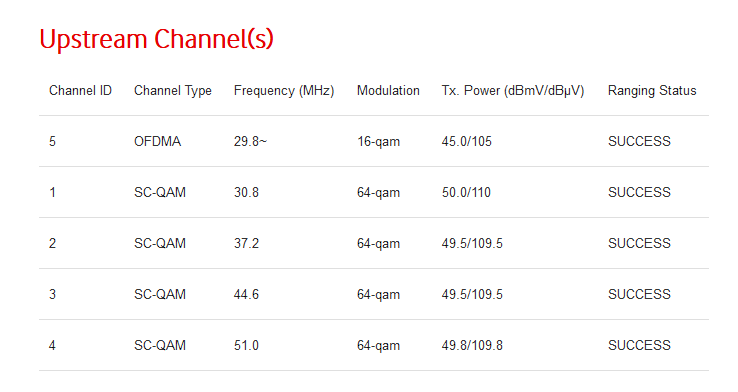
Task: Click the Frequency (MHz) column header
Action: click(284, 91)
